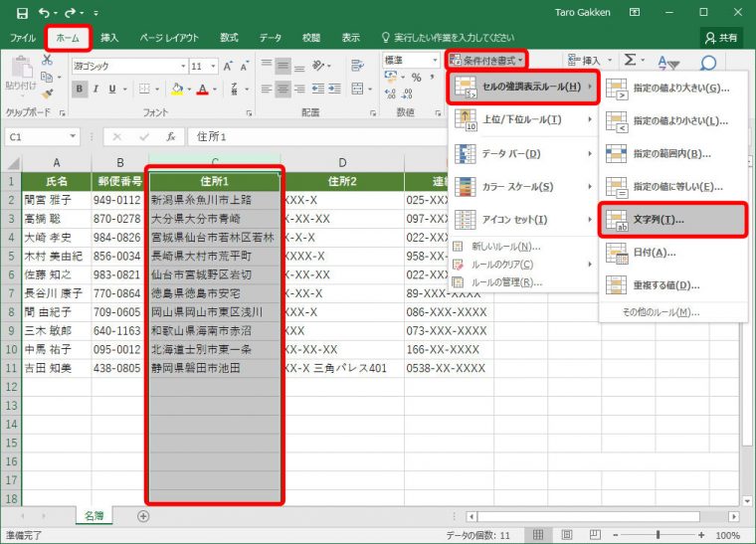Open カラースケール submenu

click(x=523, y=187)
